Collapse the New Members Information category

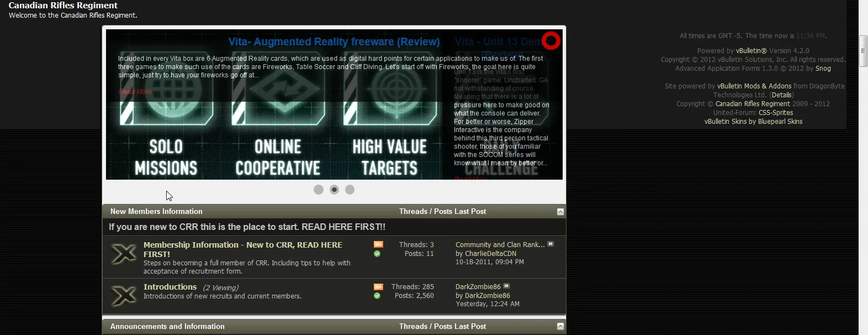560,212
